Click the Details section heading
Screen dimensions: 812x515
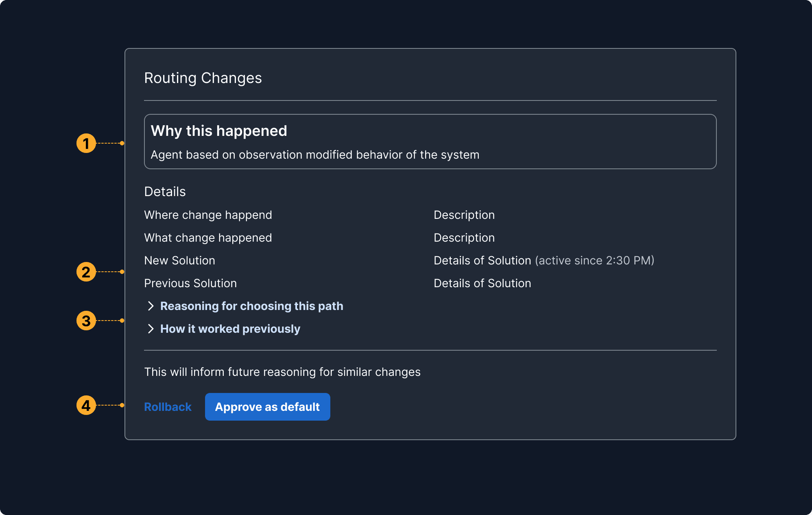(165, 192)
